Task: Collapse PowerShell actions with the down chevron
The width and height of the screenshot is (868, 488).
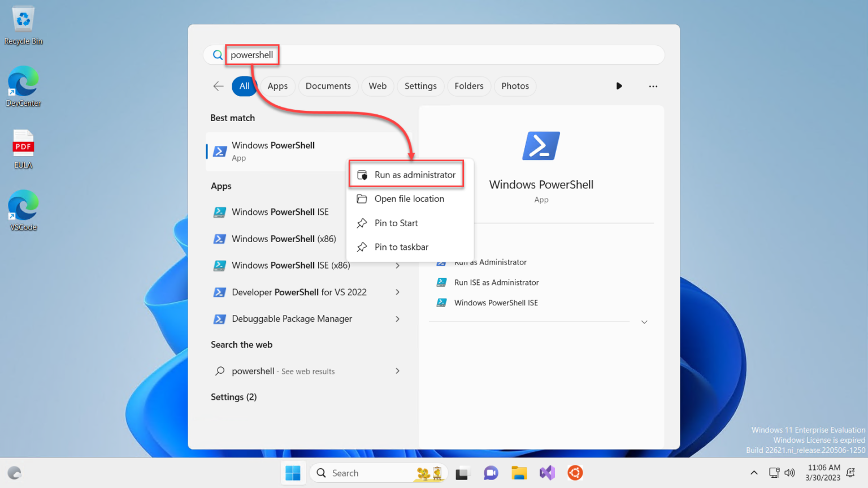Action: [x=644, y=321]
